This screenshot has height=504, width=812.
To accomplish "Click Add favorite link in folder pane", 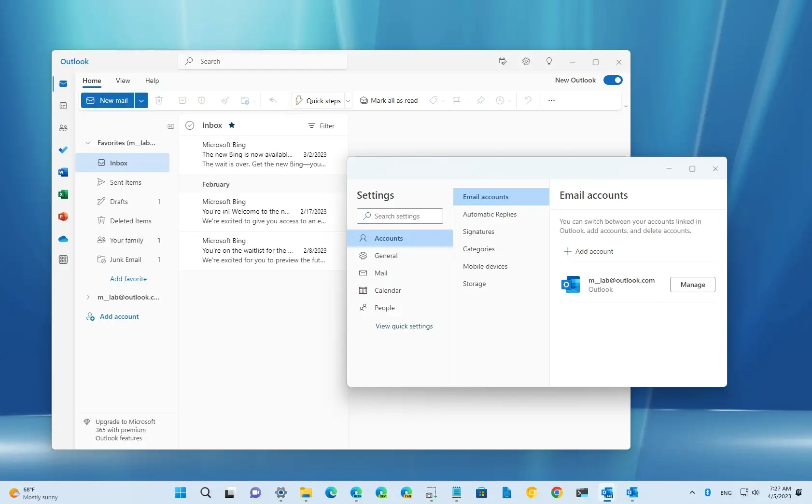I will pyautogui.click(x=128, y=279).
